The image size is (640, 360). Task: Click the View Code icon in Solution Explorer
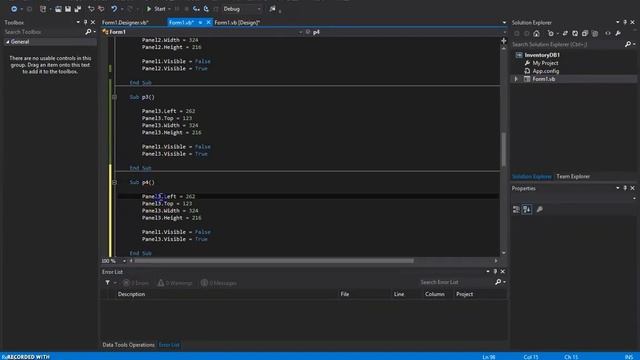(x=608, y=33)
